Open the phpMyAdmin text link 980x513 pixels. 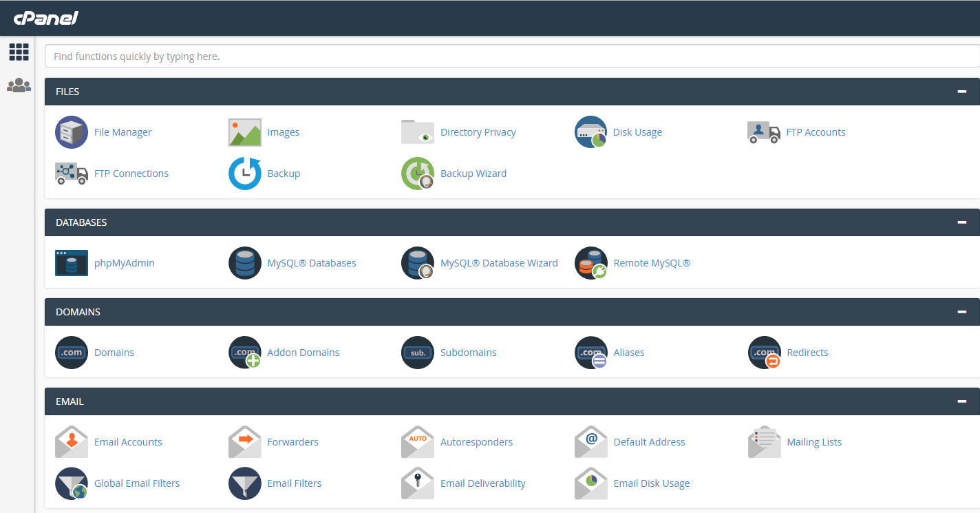point(125,263)
